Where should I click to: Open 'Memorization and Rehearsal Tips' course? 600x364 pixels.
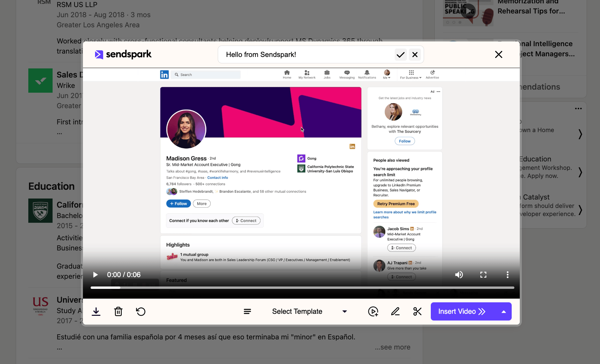coord(531,7)
